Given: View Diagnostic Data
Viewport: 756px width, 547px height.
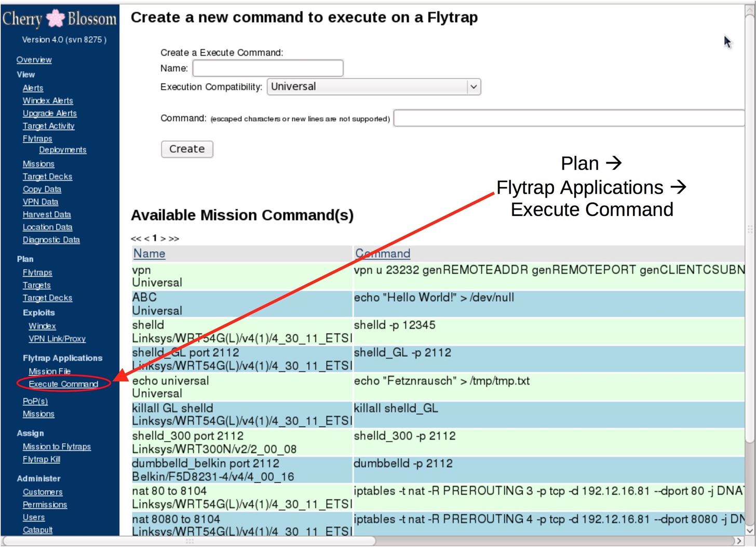Looking at the screenshot, I should [51, 239].
